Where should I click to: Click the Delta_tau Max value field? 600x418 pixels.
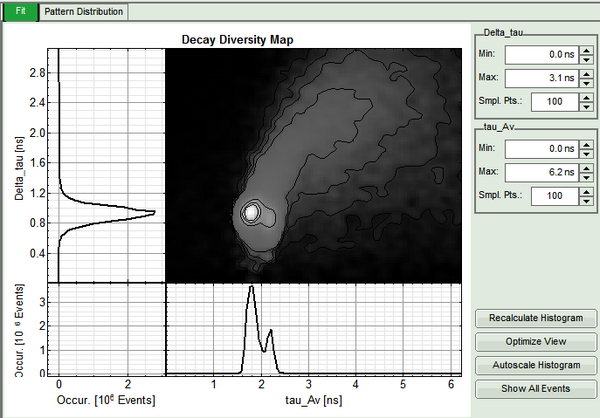540,77
